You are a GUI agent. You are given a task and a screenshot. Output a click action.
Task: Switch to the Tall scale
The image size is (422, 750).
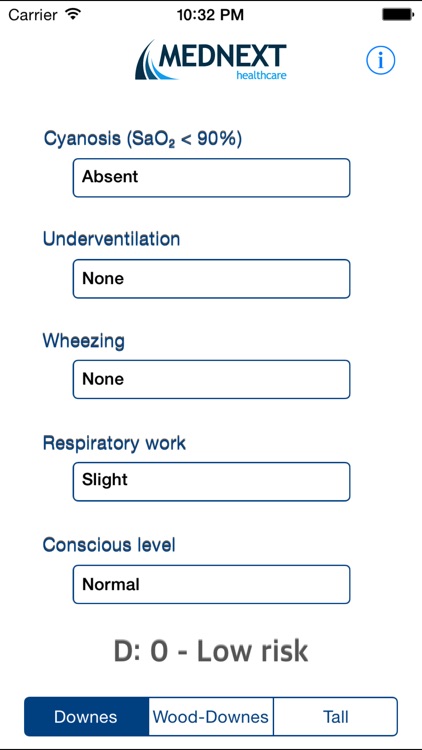[335, 717]
